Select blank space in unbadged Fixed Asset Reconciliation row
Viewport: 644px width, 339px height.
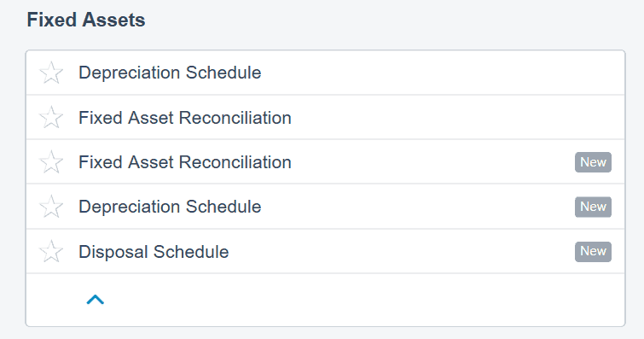[455, 118]
